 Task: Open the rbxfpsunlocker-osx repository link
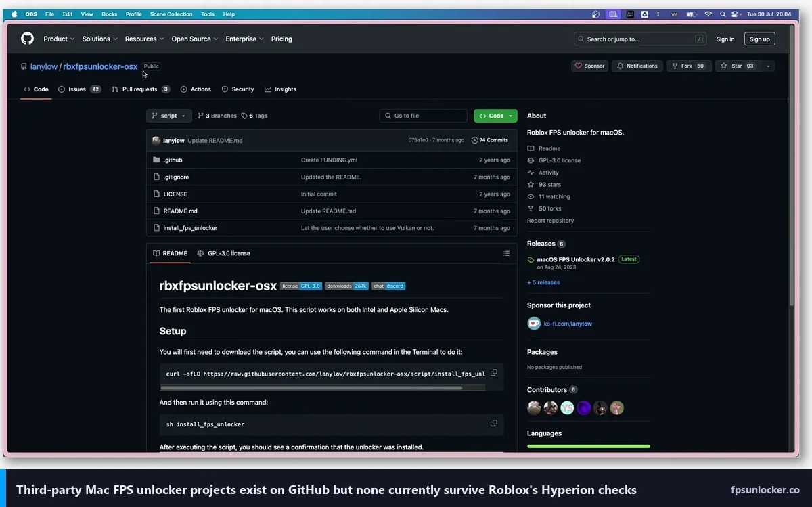click(100, 67)
